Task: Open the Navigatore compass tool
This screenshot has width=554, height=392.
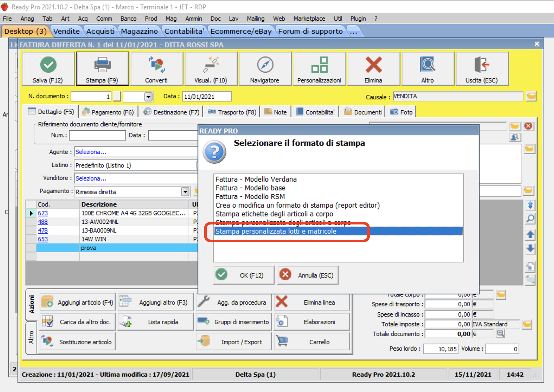Action: coord(265,69)
